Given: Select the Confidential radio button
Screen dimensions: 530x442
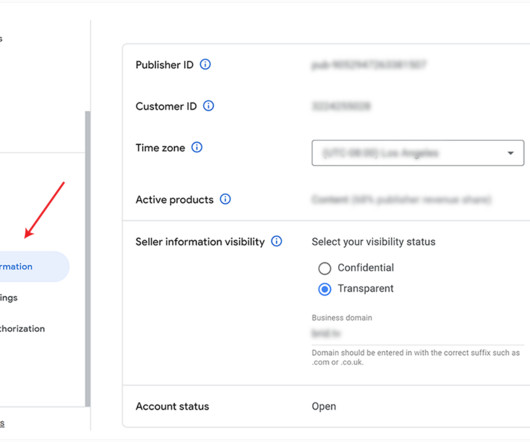Looking at the screenshot, I should click(324, 268).
